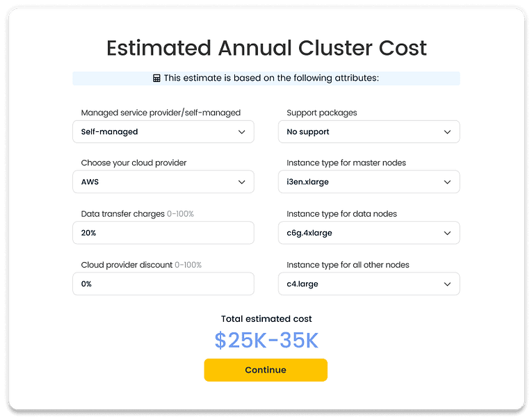Click chevron arrow in AWS dropdown
532x417 pixels.
pyautogui.click(x=241, y=182)
